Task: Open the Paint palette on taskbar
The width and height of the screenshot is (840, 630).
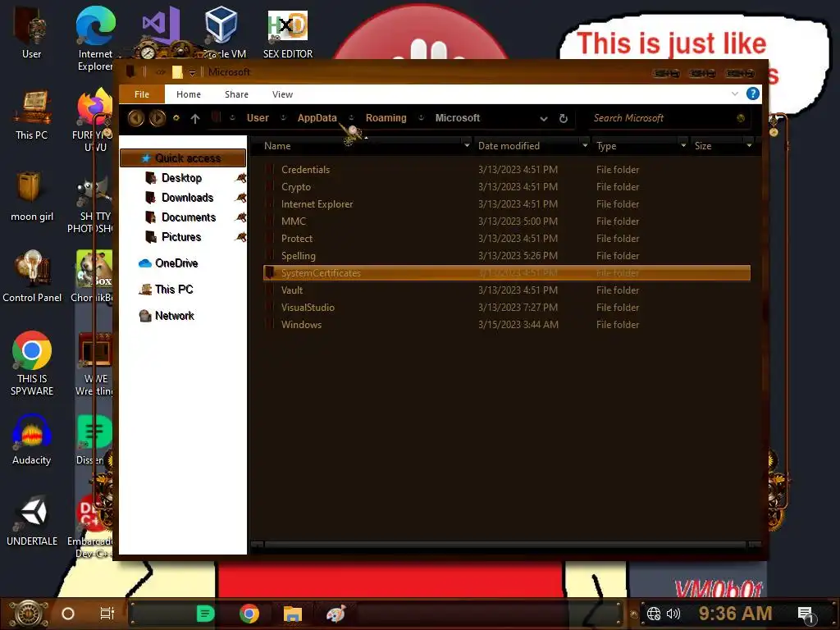Action: coord(336,614)
